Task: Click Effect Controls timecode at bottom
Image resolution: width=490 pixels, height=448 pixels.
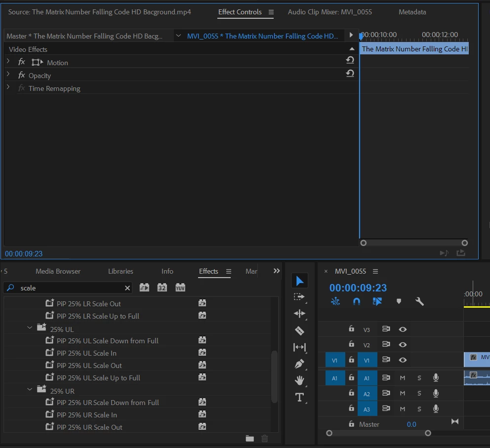Action: (x=24, y=254)
